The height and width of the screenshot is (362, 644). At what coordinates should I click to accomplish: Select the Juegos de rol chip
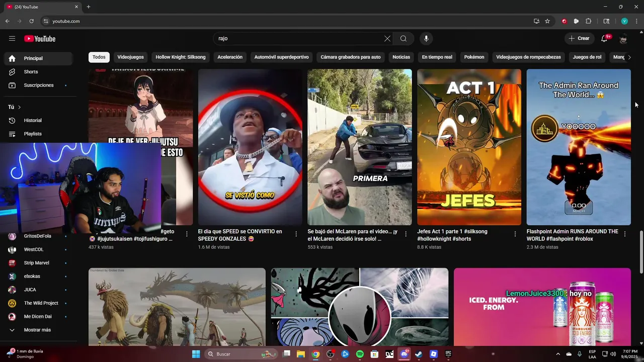click(x=587, y=57)
